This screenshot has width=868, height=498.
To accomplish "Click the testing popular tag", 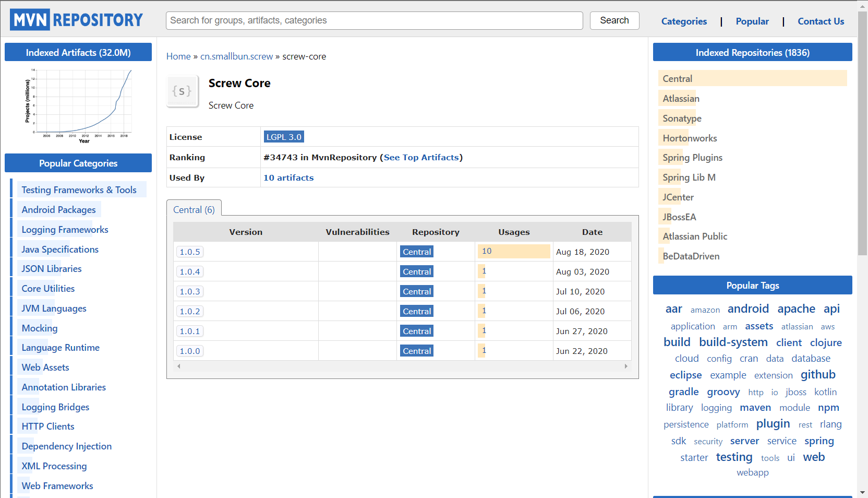I will pyautogui.click(x=734, y=457).
